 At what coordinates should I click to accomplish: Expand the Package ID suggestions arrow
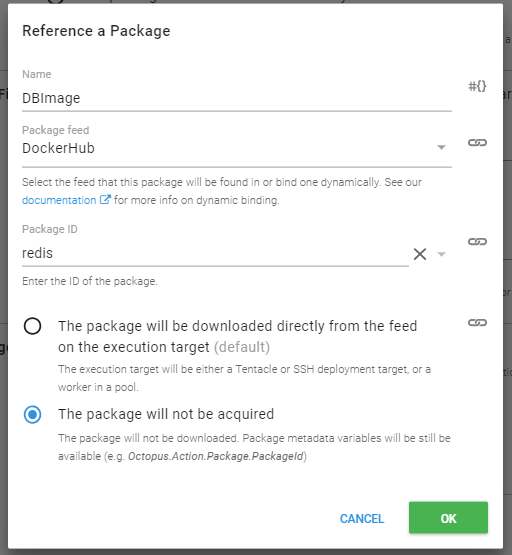click(x=441, y=254)
